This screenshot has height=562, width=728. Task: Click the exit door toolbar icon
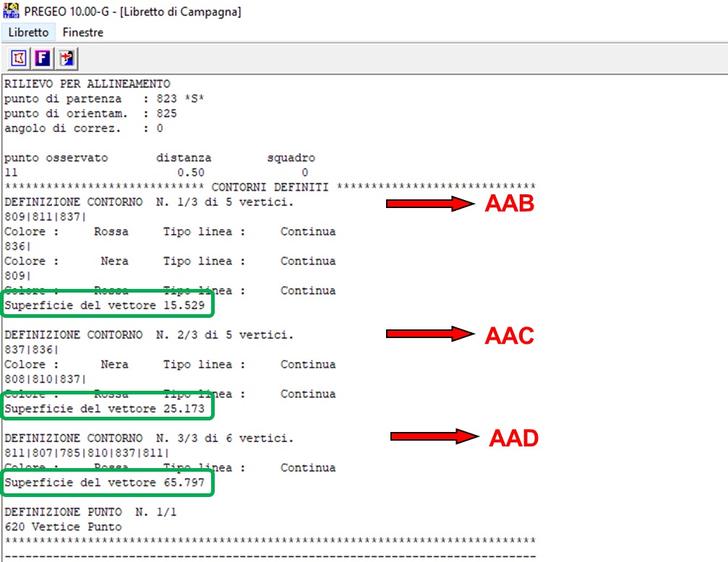click(67, 58)
